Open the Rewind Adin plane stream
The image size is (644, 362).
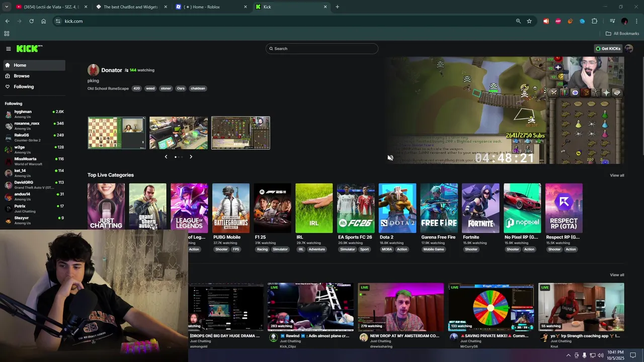[310, 307]
